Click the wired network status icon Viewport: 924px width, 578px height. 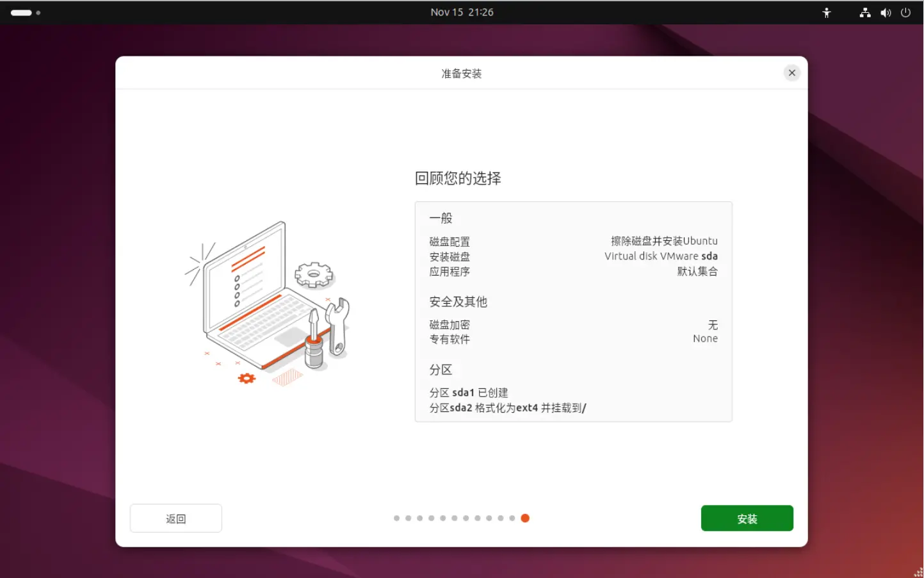point(865,13)
